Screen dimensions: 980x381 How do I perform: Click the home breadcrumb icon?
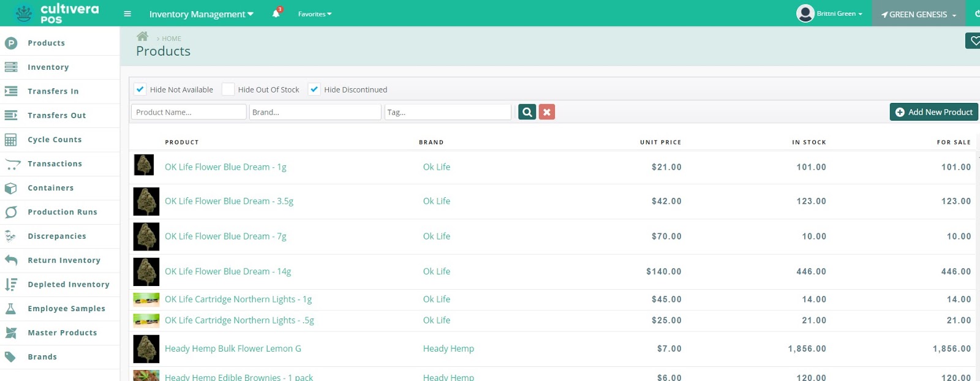142,36
